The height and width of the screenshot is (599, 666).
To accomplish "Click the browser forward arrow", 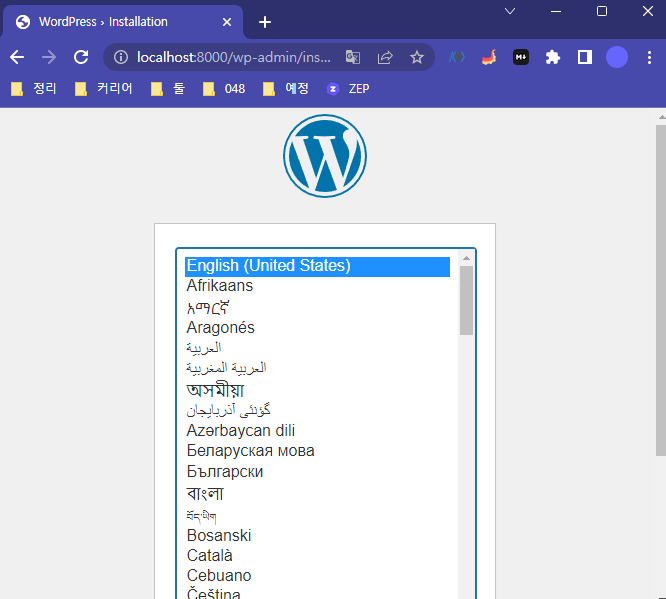I will (49, 57).
